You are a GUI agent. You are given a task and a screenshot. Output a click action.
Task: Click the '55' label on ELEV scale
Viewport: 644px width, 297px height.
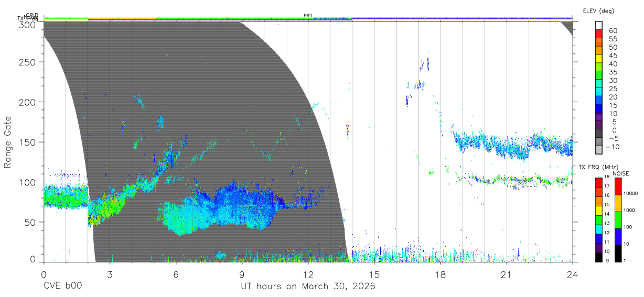pos(613,39)
